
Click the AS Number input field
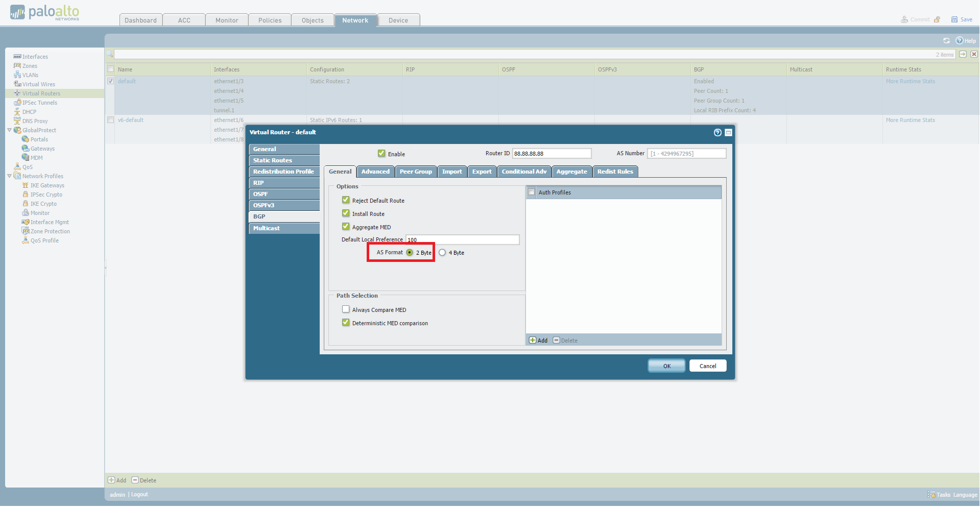(x=686, y=154)
